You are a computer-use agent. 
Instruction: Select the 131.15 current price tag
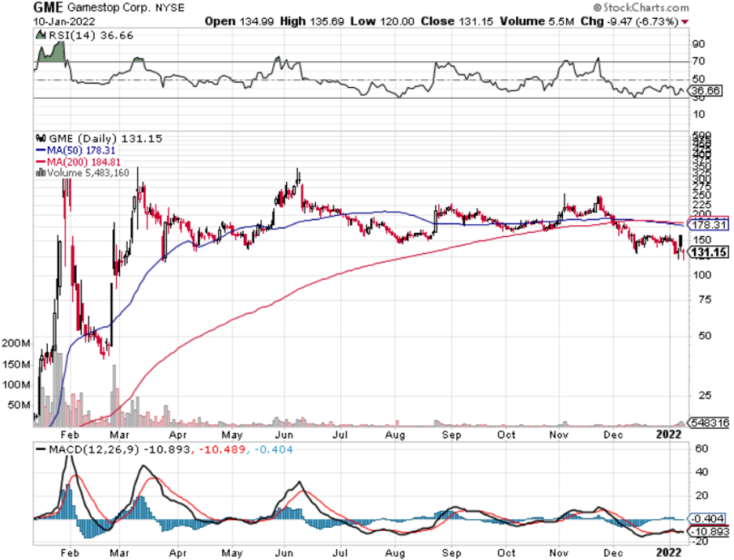(707, 252)
